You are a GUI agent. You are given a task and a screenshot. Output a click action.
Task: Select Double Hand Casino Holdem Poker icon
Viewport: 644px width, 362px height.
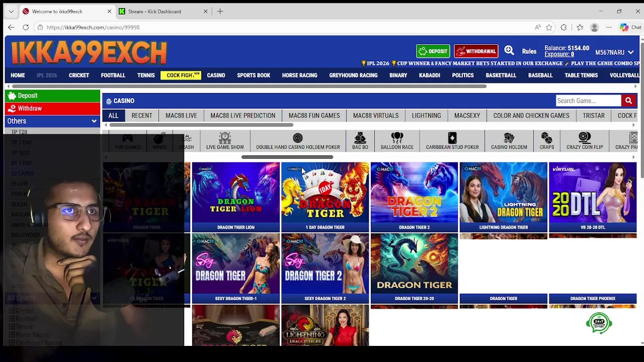coord(298,141)
